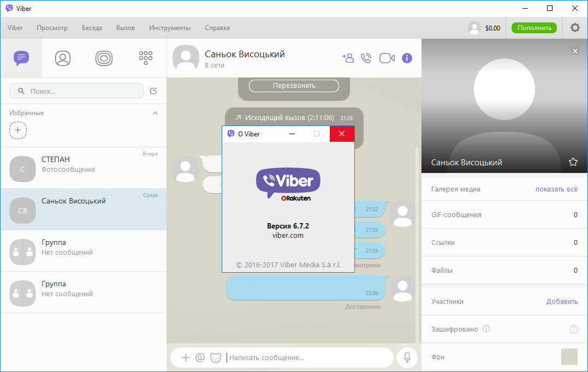Click the encryption lock icon
The height and width of the screenshot is (372, 588).
574,329
